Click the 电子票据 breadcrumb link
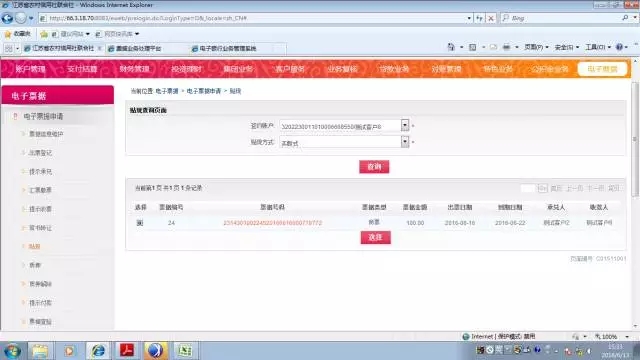The image size is (640, 360). tap(167, 91)
